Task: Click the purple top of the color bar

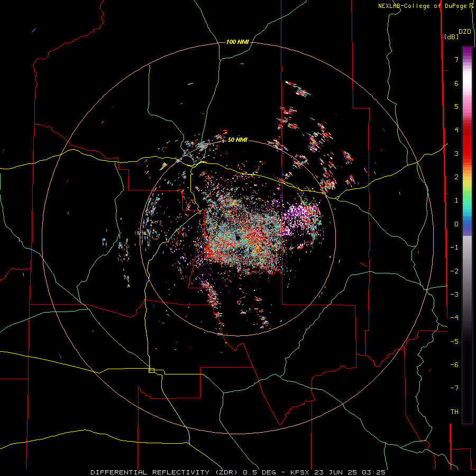Action: pyautogui.click(x=467, y=52)
